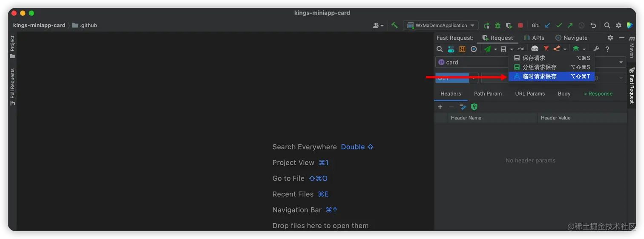The image size is (644, 239).
Task: Open the Maven tool window
Action: click(632, 47)
